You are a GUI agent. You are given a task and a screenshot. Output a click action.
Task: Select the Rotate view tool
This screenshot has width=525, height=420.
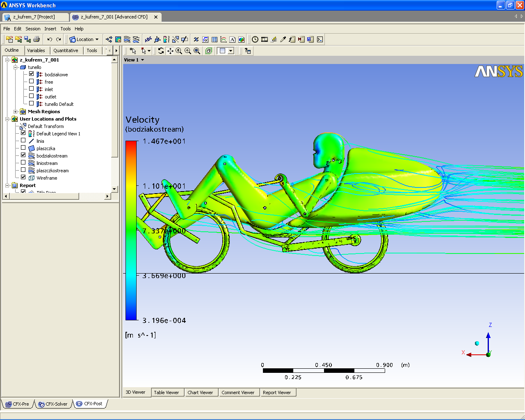point(161,51)
